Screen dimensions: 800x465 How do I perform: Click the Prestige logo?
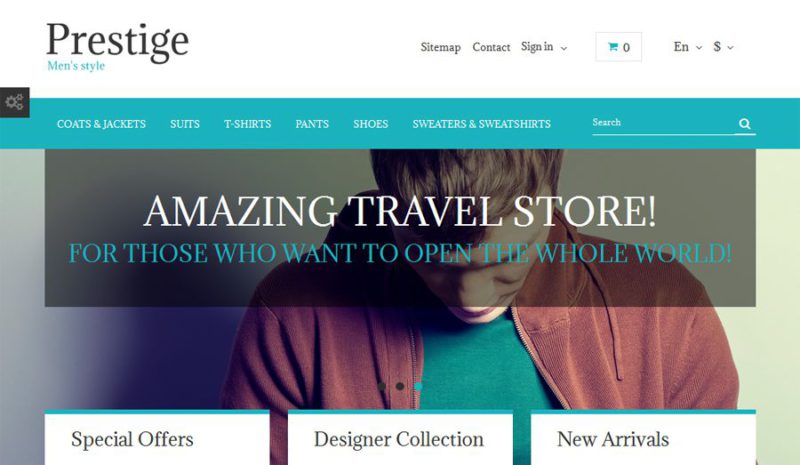click(x=117, y=46)
